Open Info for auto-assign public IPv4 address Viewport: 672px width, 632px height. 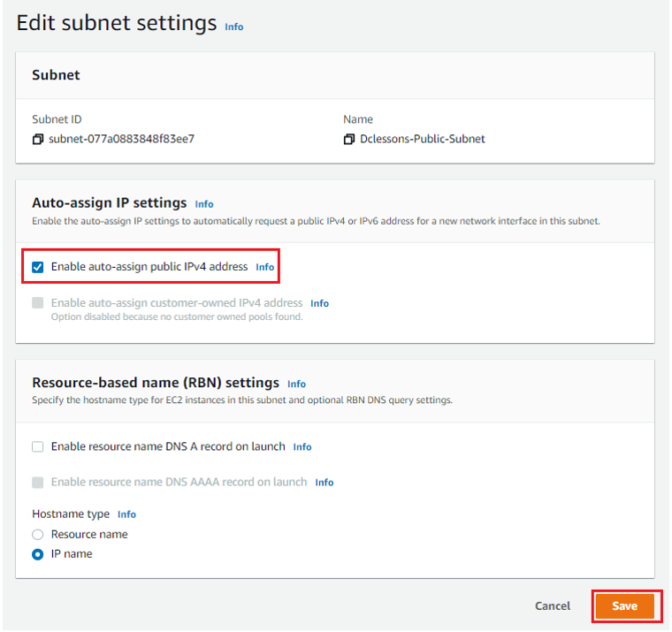[265, 267]
